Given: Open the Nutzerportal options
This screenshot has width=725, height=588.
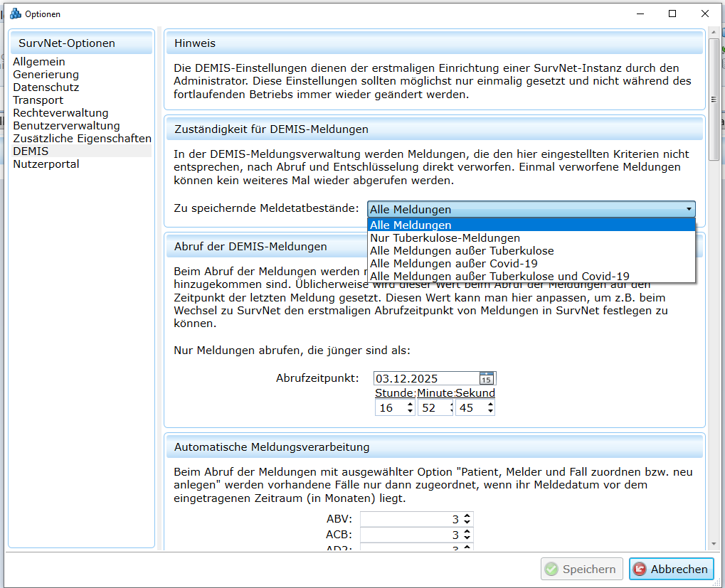Looking at the screenshot, I should (x=46, y=164).
